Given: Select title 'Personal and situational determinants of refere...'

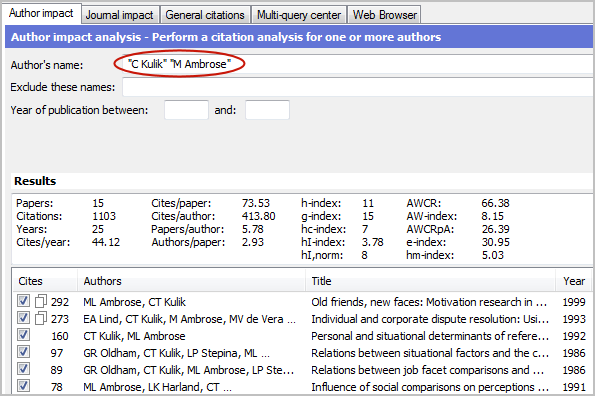Looking at the screenshot, I should (430, 336).
